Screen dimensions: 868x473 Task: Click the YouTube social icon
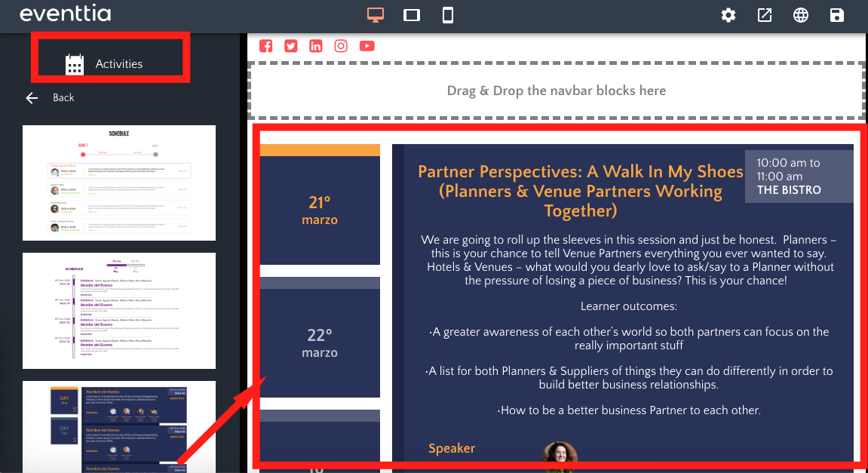(367, 46)
